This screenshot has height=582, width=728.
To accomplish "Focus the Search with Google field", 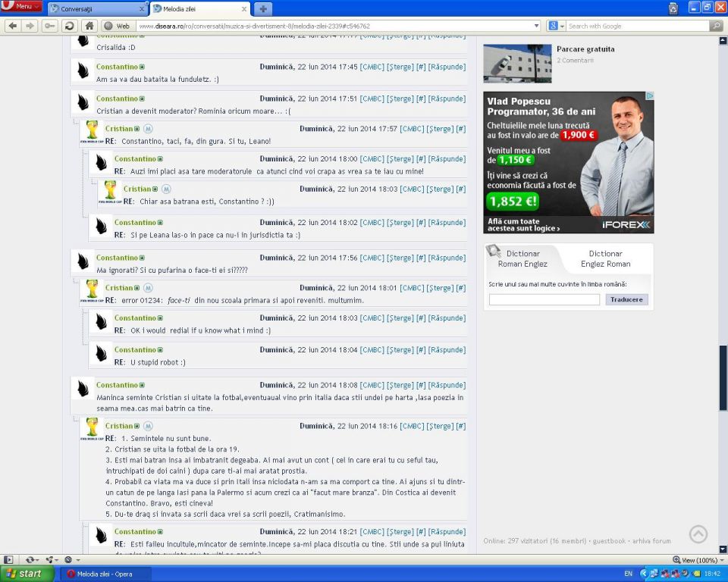I will point(638,26).
